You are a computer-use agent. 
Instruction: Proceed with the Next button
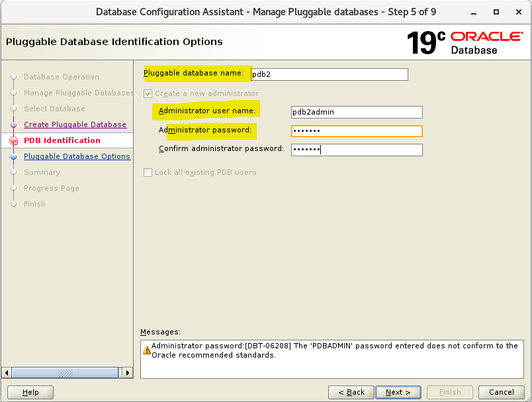click(398, 392)
